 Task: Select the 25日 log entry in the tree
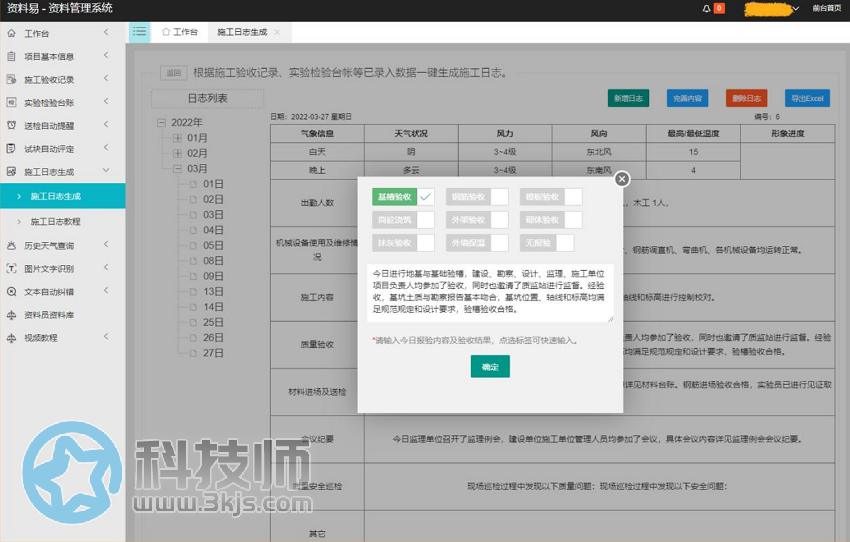tap(213, 322)
